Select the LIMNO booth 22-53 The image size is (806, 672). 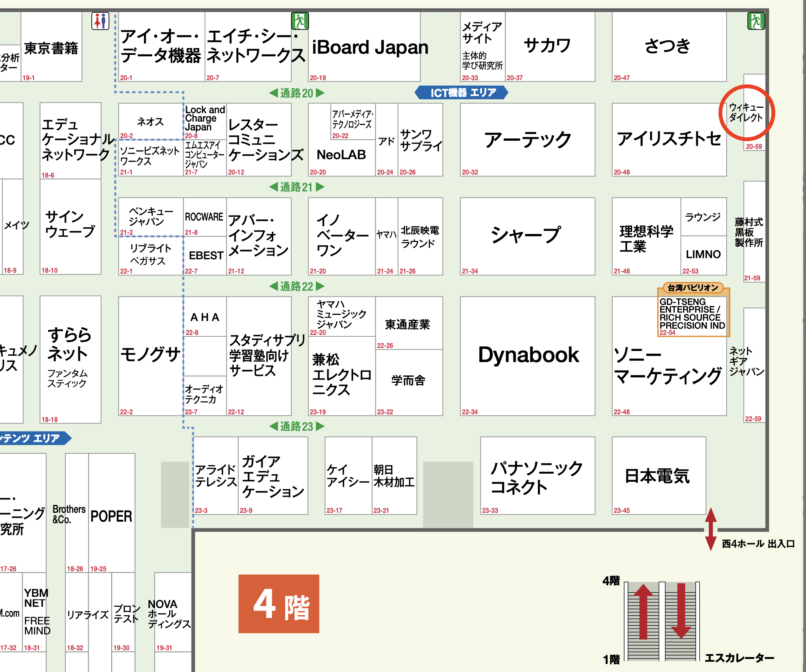click(x=704, y=255)
